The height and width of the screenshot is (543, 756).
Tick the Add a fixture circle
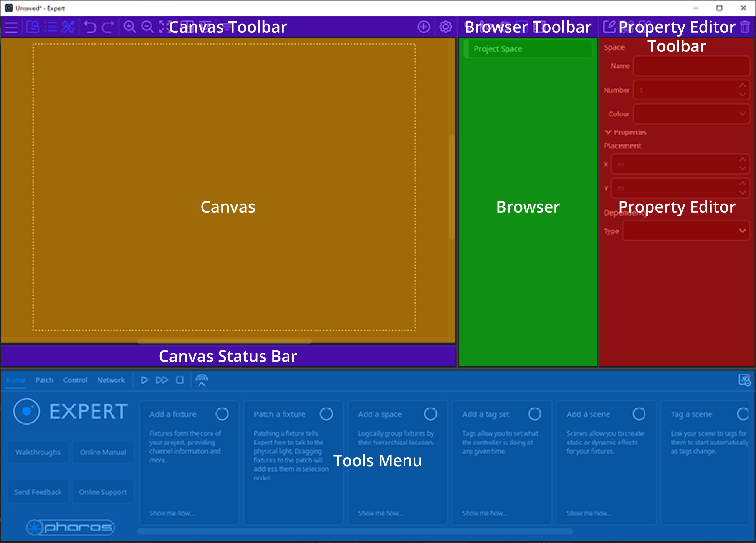pyautogui.click(x=222, y=414)
